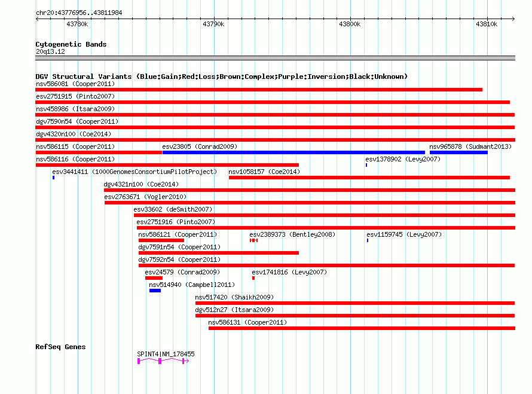
Task: Click esv1378902 (Levy2007) label
Action: pyautogui.click(x=403, y=159)
